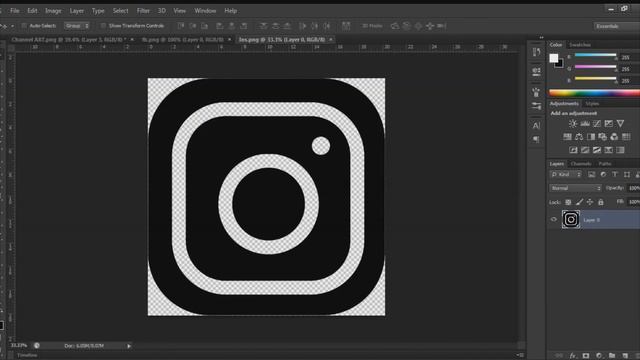Open the Properties panel icon in the dock
640x360 pixels.
pos(536,71)
